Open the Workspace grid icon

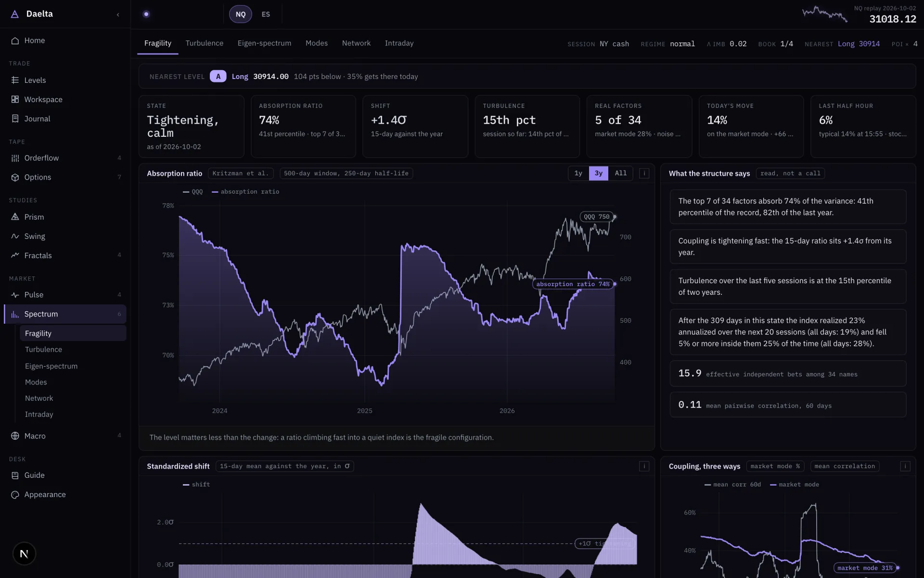click(x=15, y=99)
